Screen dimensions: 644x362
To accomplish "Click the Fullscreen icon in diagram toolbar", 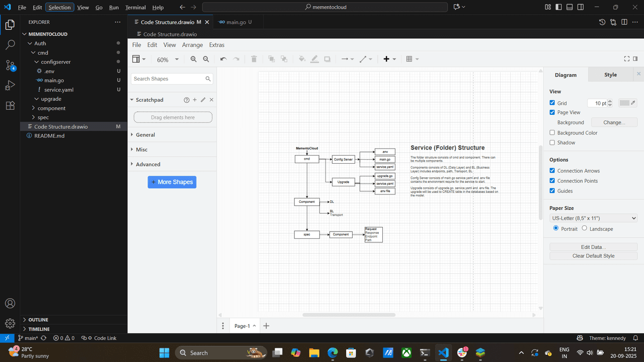I will click(x=627, y=59).
